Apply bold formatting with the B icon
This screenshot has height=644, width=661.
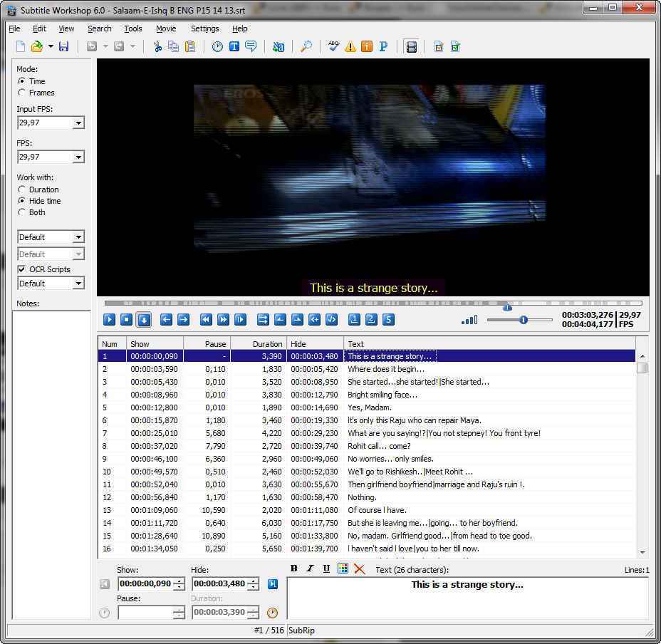294,568
